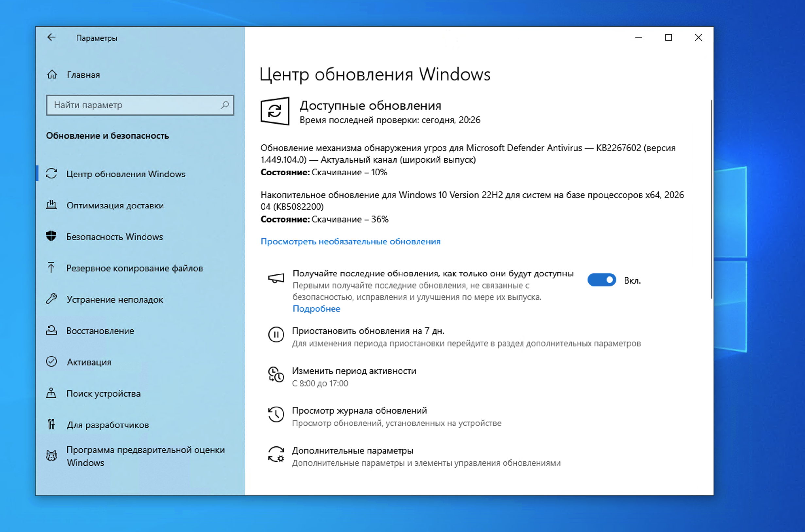The image size is (805, 532).
Task: Click the Программа предварительной оценки cat icon
Action: click(51, 456)
